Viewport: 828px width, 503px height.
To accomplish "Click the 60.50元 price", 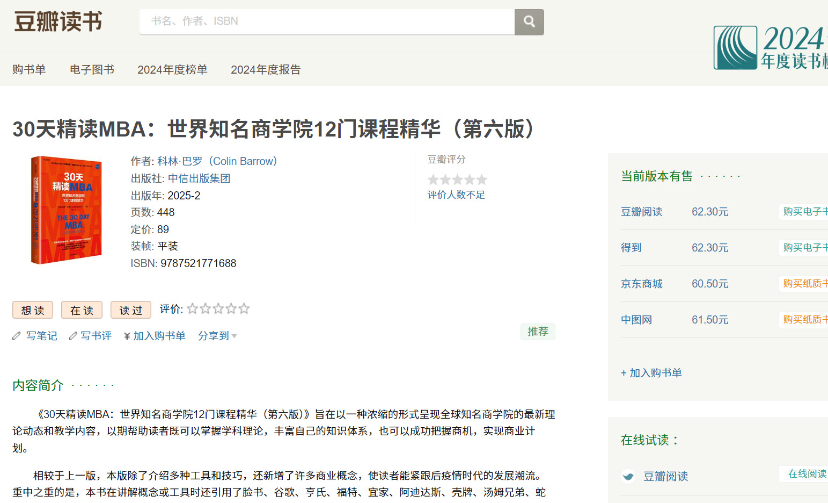I will pyautogui.click(x=710, y=283).
